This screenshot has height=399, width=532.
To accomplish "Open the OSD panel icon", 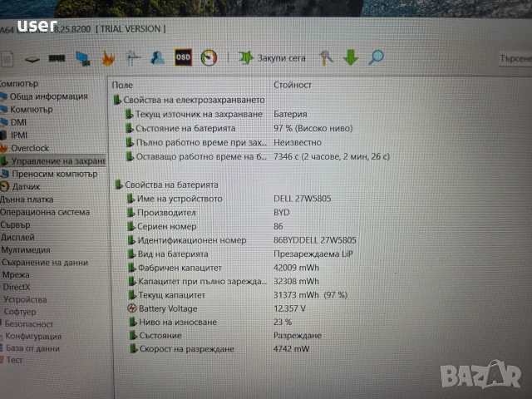I will [183, 57].
